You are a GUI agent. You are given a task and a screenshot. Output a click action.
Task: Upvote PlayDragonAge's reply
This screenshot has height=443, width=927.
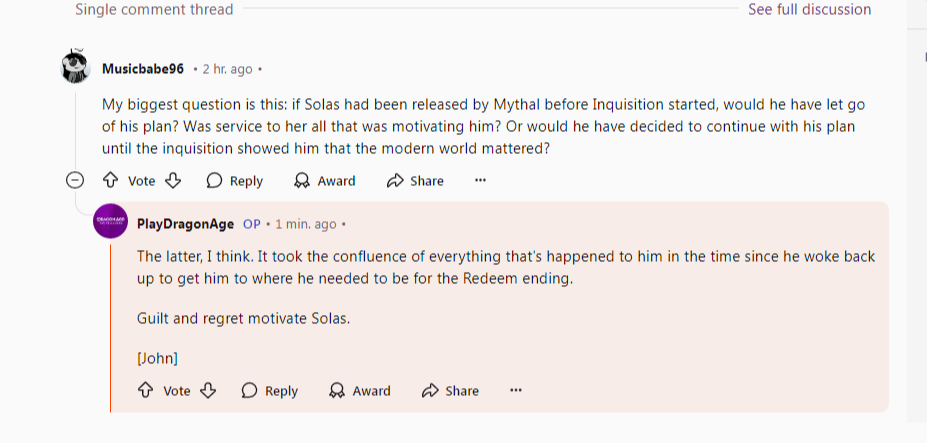tap(145, 391)
